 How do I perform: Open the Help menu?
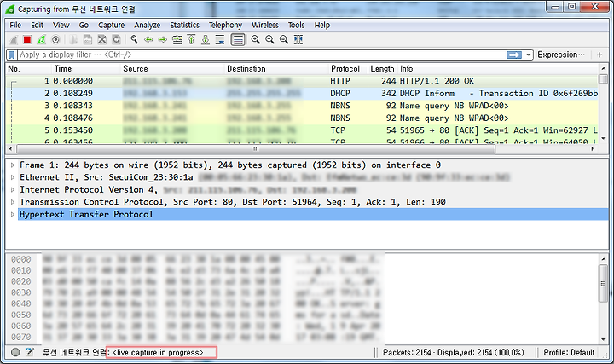pyautogui.click(x=321, y=25)
